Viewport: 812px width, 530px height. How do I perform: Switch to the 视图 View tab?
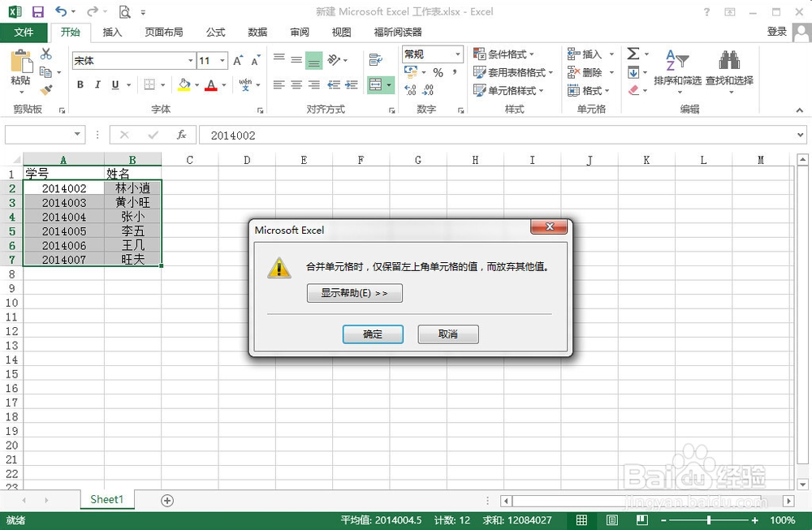coord(341,32)
